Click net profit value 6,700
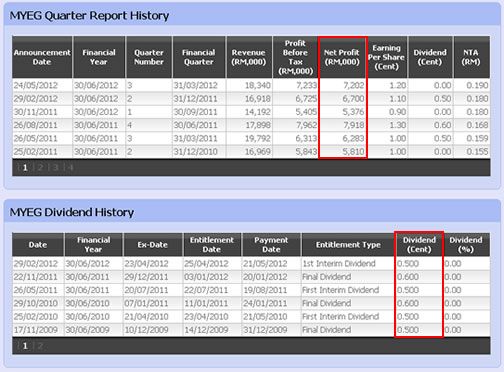504x372 pixels. coord(354,99)
